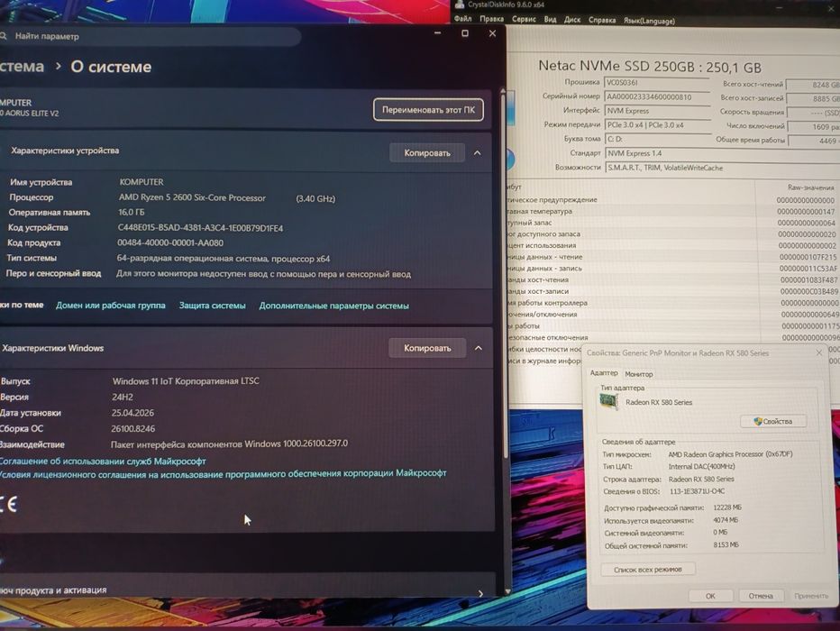Click the Прошивка field VC0S036I

[657, 83]
